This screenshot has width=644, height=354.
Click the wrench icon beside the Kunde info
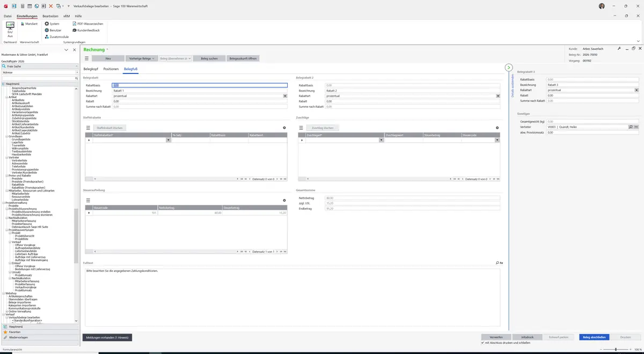pyautogui.click(x=619, y=49)
